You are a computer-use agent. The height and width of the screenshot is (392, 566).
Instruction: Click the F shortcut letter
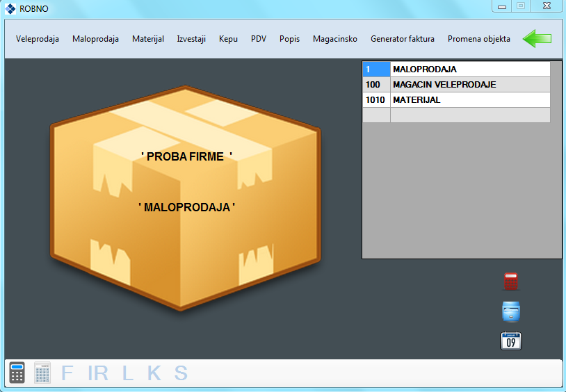click(67, 373)
